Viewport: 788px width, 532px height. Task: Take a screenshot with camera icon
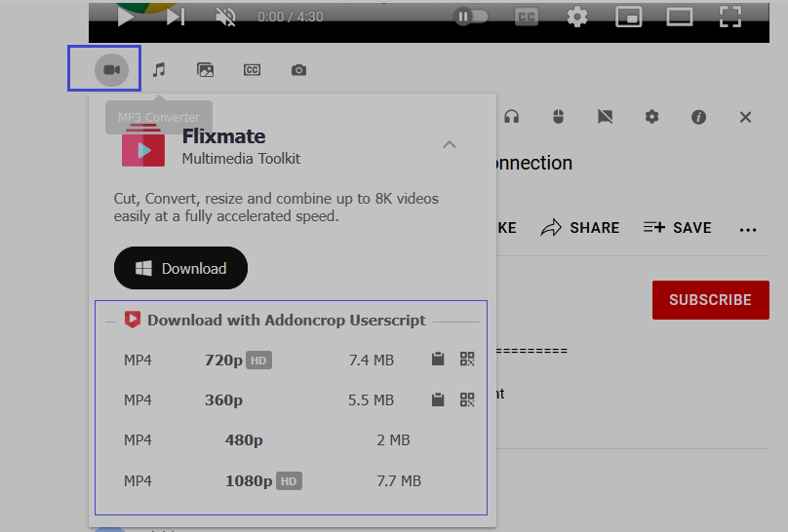(x=298, y=70)
